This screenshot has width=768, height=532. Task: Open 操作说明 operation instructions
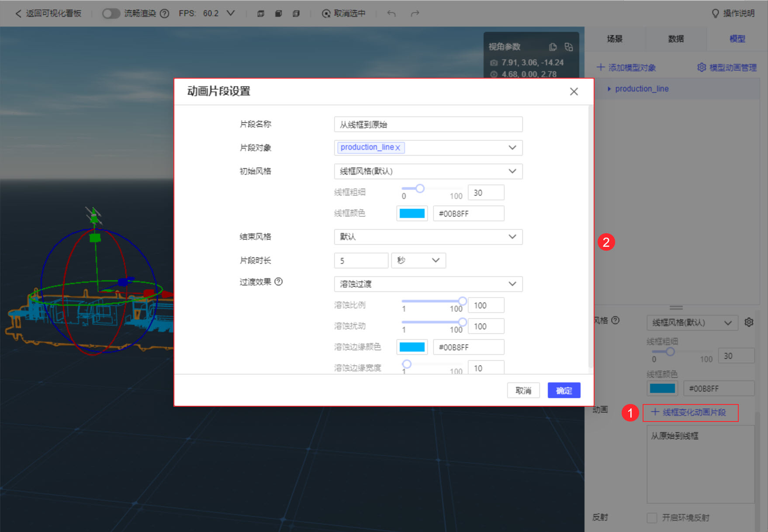pyautogui.click(x=733, y=14)
